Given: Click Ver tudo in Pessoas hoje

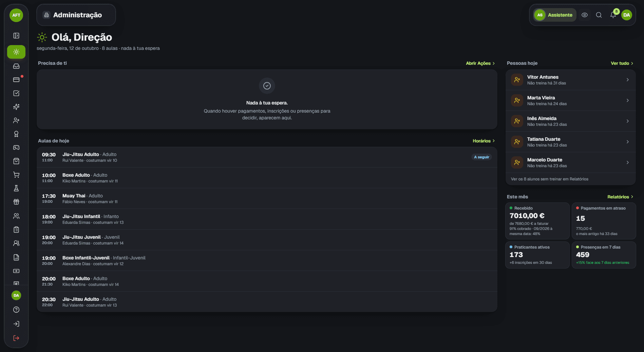Looking at the screenshot, I should (622, 63).
